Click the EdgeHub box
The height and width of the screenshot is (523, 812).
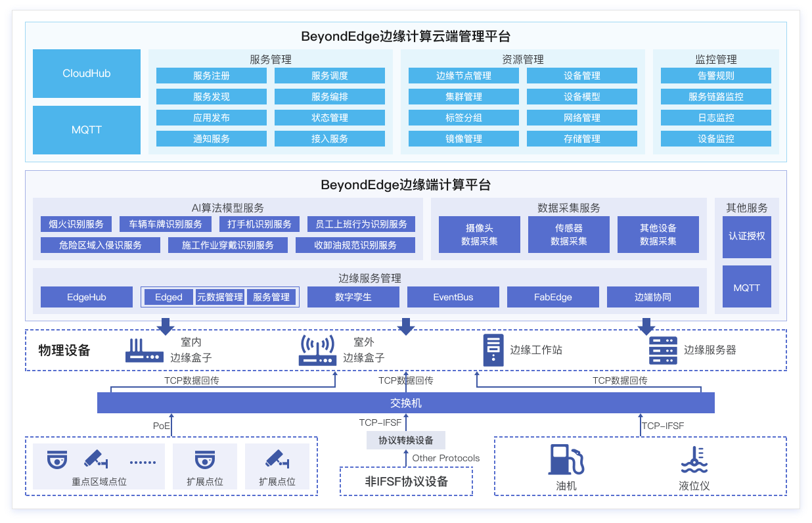coord(87,297)
